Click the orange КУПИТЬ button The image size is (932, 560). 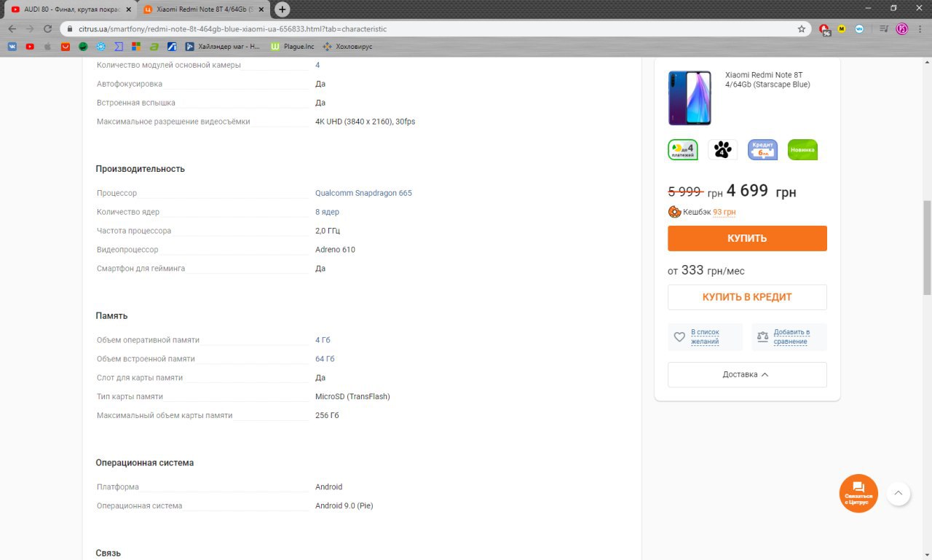[747, 238]
